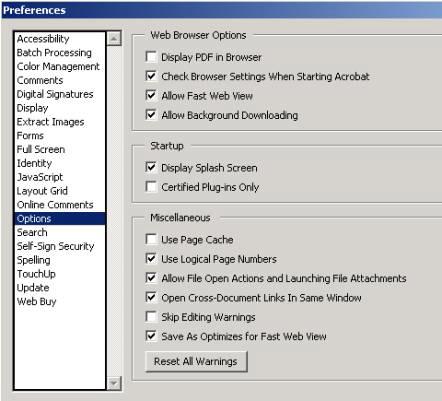This screenshot has width=442, height=401.
Task: Select the JavaScript category
Action: point(40,177)
